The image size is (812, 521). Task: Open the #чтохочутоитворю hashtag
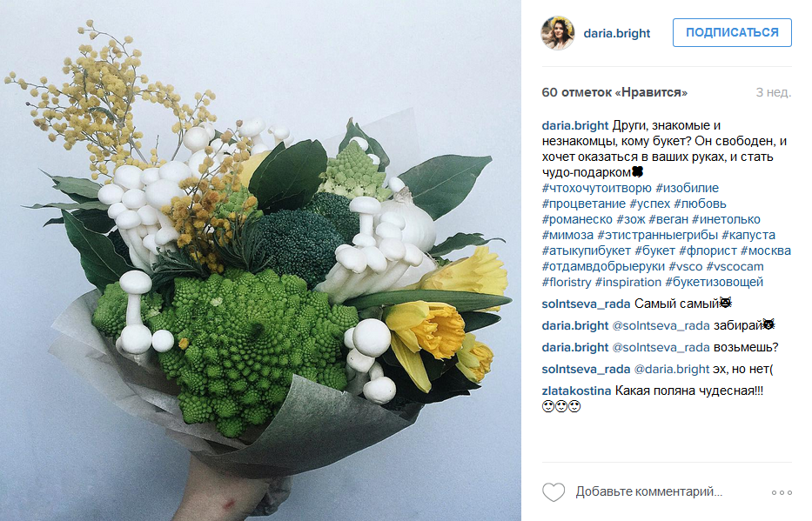596,188
